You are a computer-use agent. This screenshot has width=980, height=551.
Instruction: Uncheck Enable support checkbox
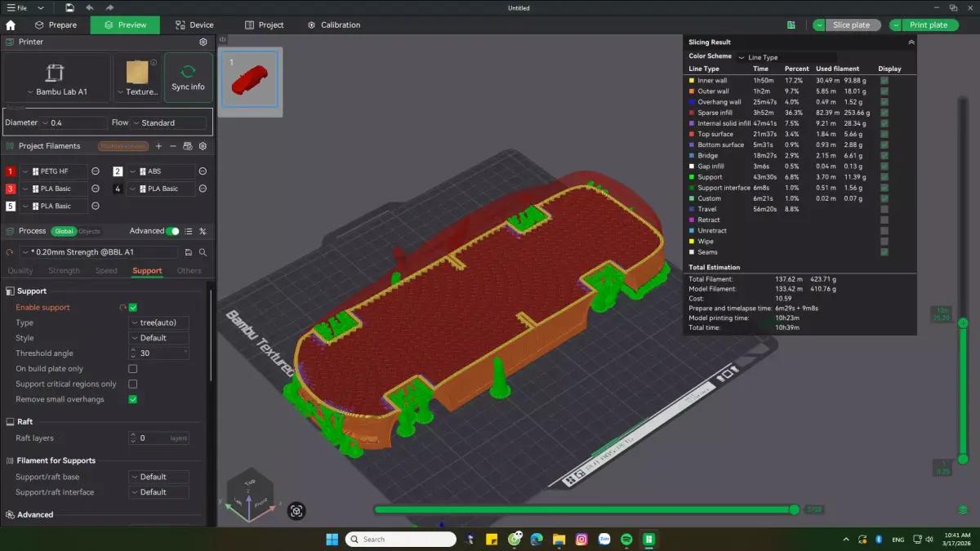133,308
